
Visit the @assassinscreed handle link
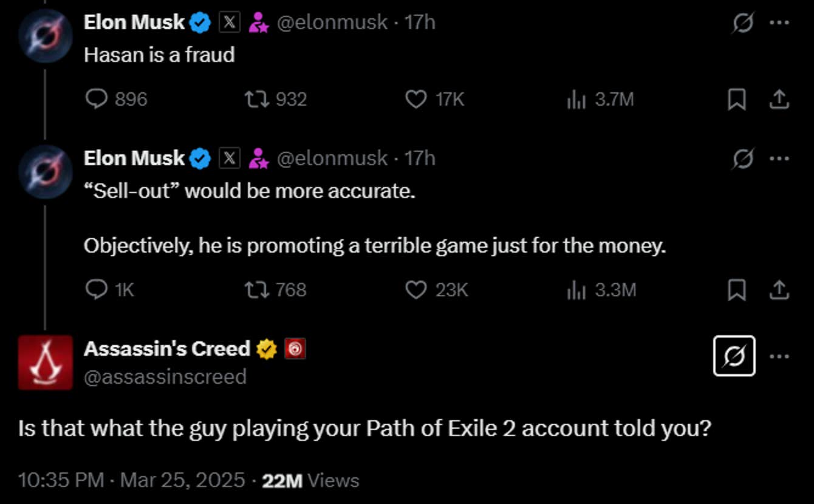click(165, 377)
